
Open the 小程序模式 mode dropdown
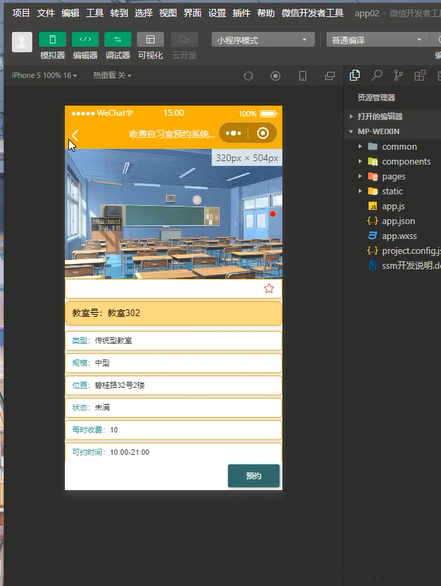coord(263,40)
